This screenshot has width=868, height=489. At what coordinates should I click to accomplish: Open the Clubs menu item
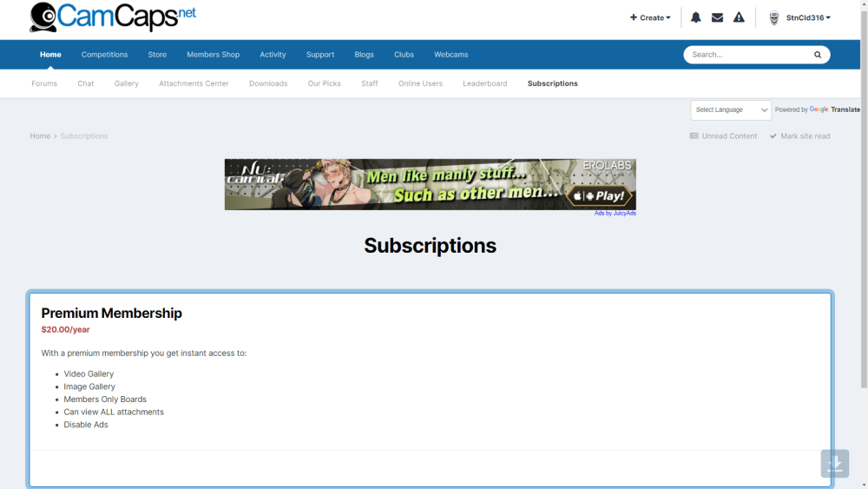coord(404,54)
